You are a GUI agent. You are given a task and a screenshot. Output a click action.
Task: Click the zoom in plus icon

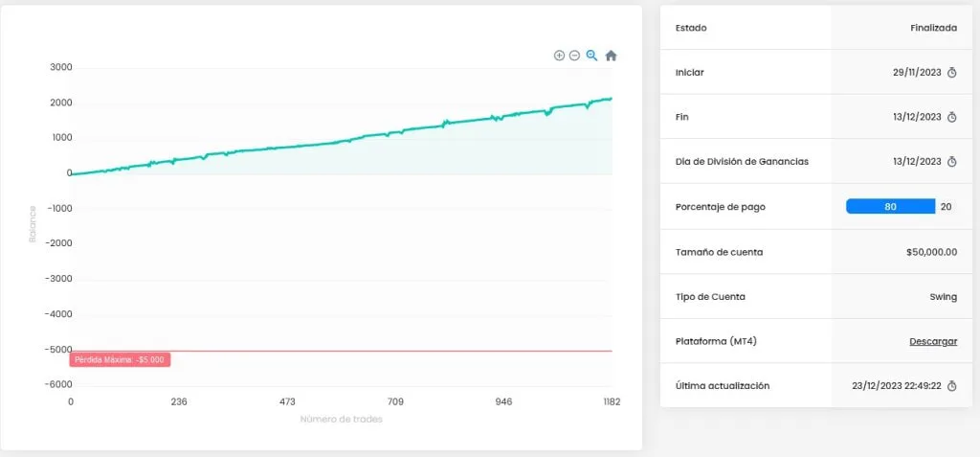pyautogui.click(x=559, y=56)
